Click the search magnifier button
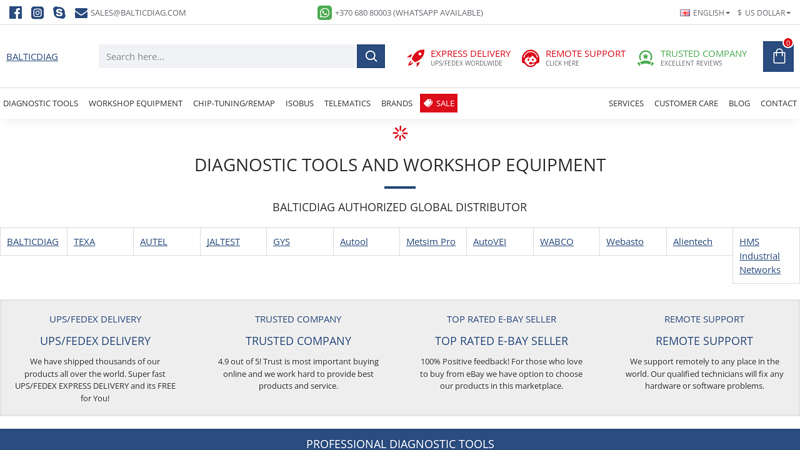 click(x=371, y=56)
